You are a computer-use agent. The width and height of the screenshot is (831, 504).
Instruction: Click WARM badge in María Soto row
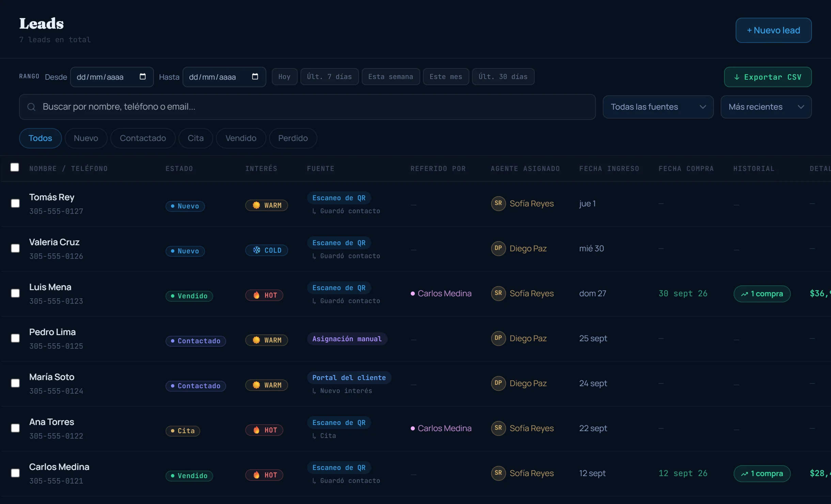coord(267,385)
